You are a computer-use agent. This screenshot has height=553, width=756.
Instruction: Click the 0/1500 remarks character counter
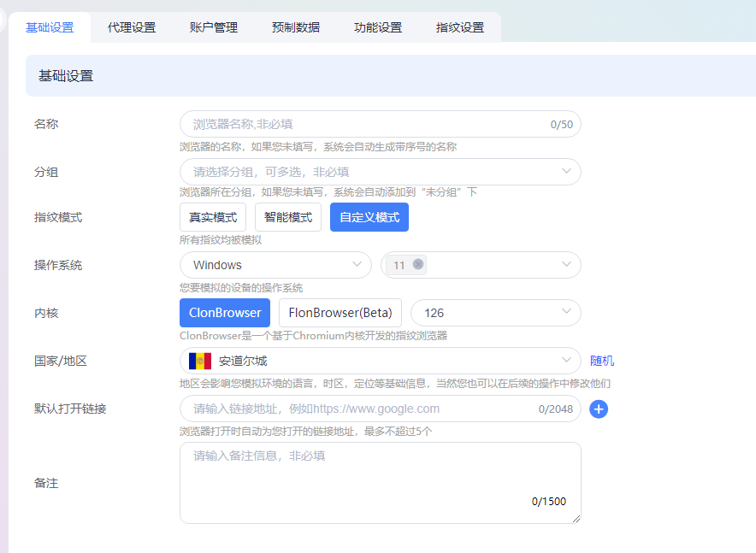549,502
